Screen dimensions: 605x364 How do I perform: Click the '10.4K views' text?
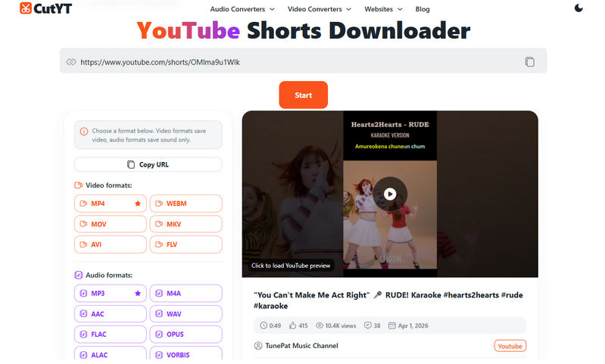pyautogui.click(x=341, y=326)
